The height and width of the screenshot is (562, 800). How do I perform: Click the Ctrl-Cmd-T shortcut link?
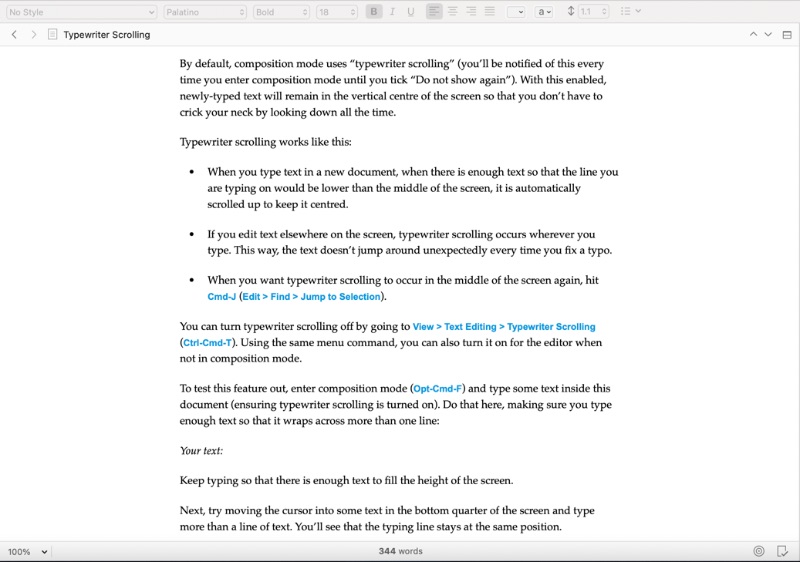point(207,343)
